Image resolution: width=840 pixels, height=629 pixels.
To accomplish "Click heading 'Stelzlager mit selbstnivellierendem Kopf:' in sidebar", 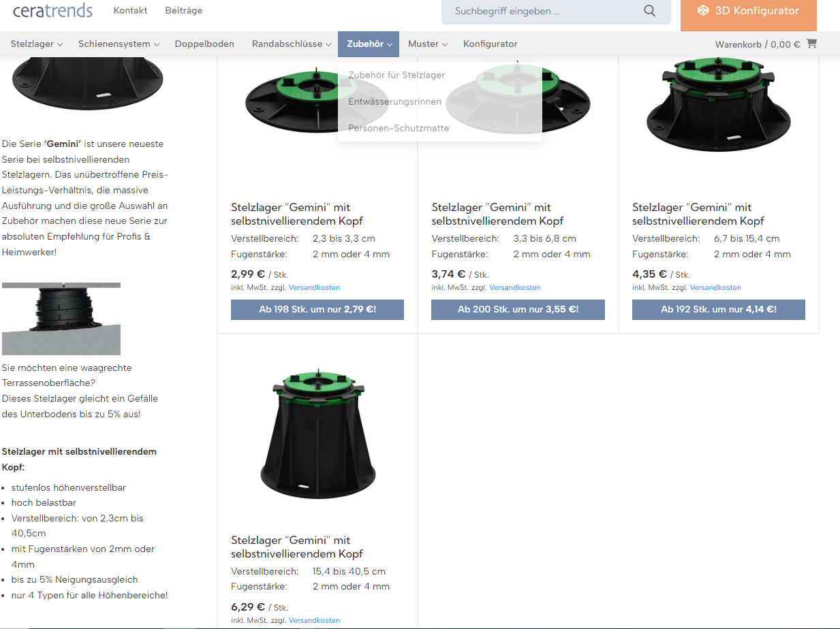I will click(79, 459).
